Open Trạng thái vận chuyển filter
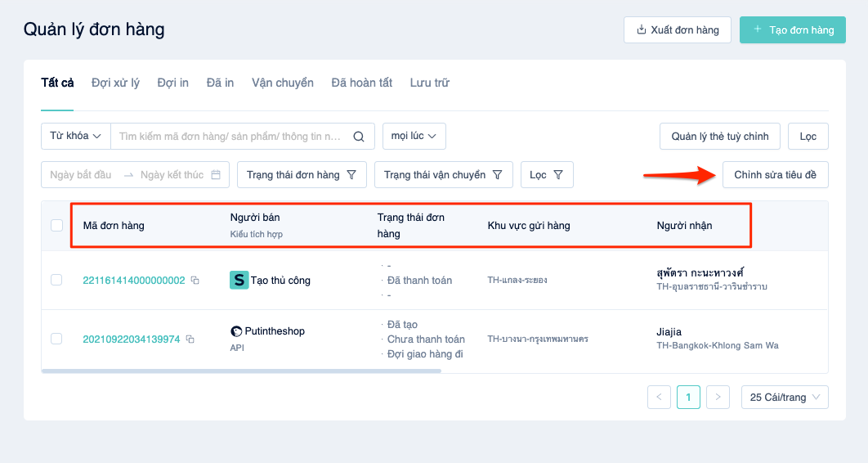Image resolution: width=868 pixels, height=463 pixels. [444, 175]
